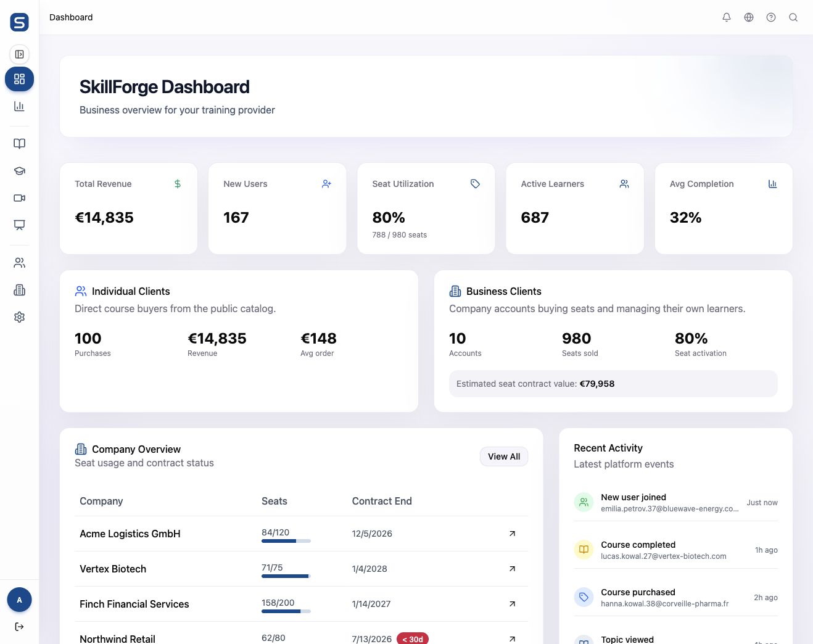This screenshot has width=813, height=644.
Task: Click the Individual Clients heading
Action: [x=131, y=291]
